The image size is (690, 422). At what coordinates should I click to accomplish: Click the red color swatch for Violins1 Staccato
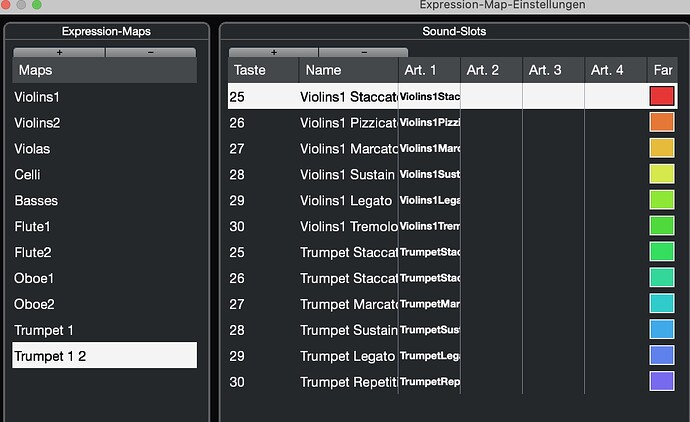662,96
